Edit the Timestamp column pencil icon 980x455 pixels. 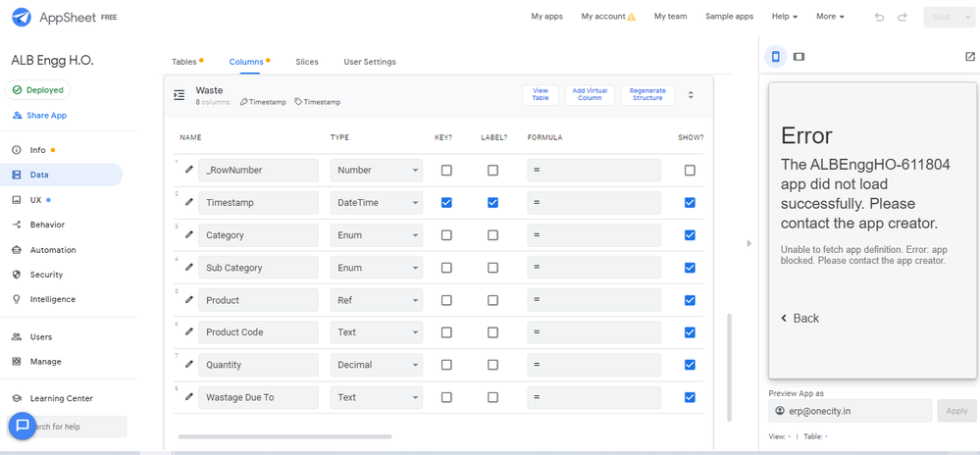pyautogui.click(x=189, y=202)
